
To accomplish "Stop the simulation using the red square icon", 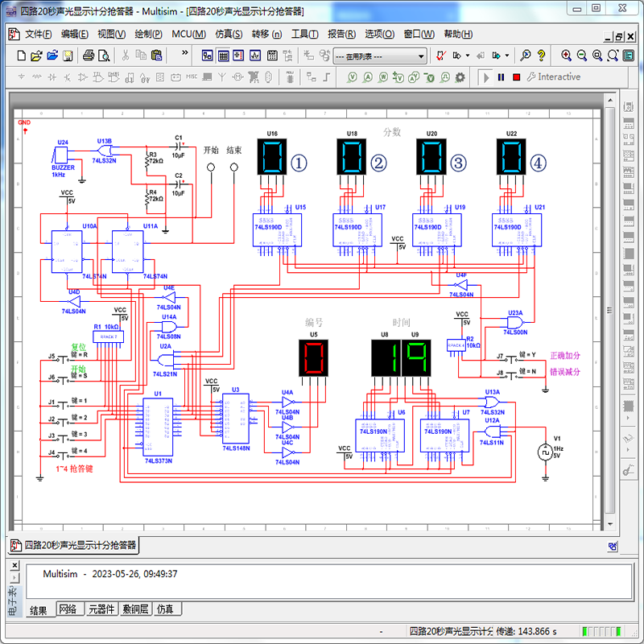I will pyautogui.click(x=516, y=77).
